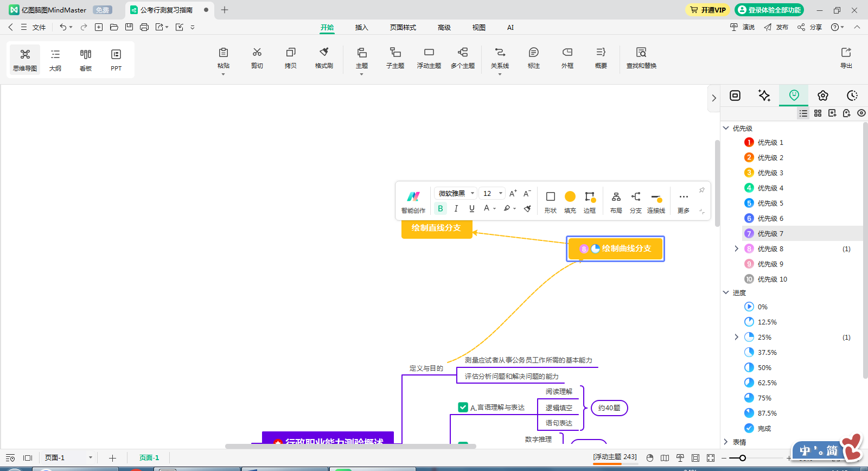Switch to mind map view mode
Screen dimensions: 868x471
[25, 60]
